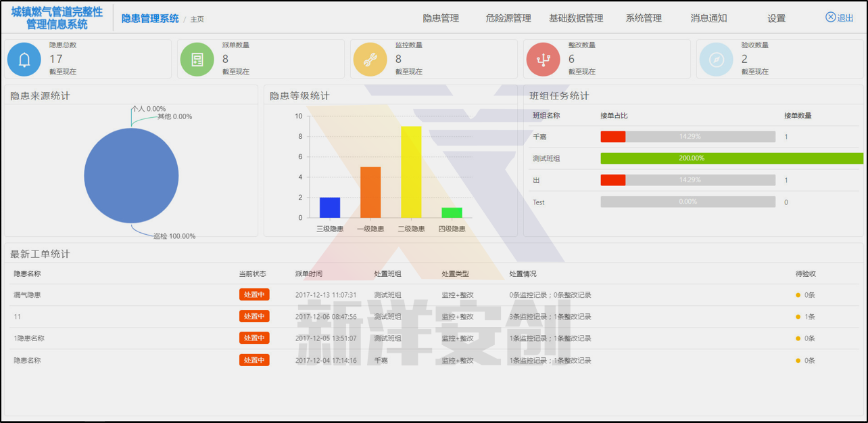This screenshot has height=423, width=868.
Task: Click the 接单占比 column header
Action: [x=614, y=116]
